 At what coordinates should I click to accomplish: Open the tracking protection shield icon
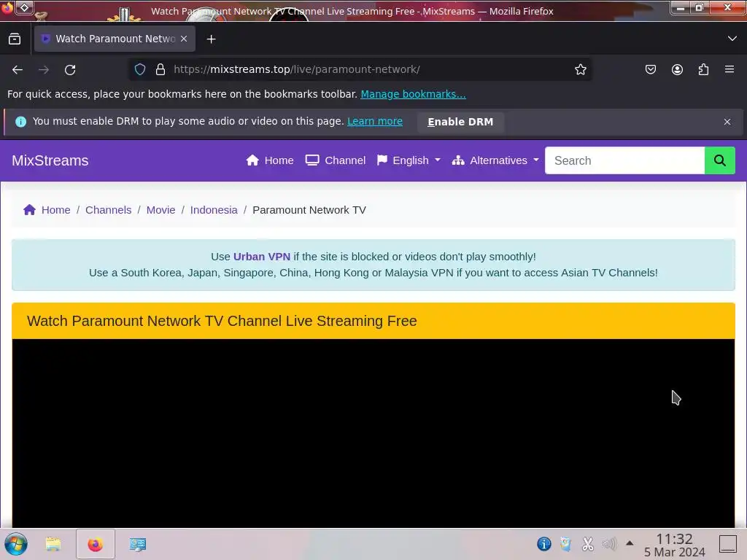pos(139,69)
